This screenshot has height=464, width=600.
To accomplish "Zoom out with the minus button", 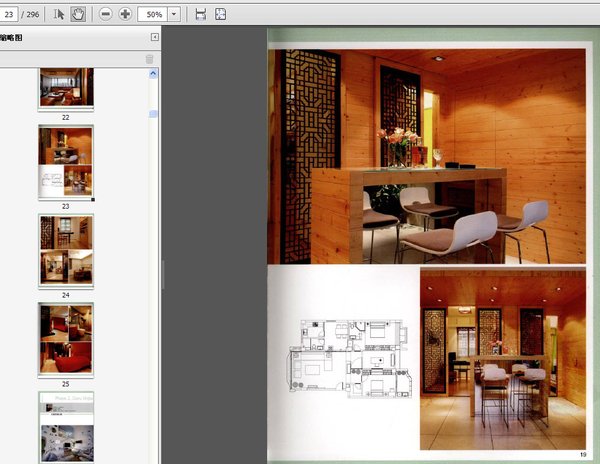I will pos(106,15).
